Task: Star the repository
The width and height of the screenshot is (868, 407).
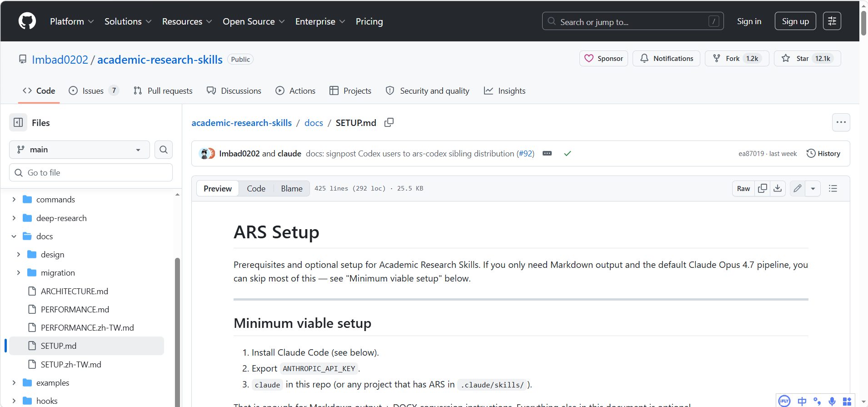Action: tap(807, 59)
